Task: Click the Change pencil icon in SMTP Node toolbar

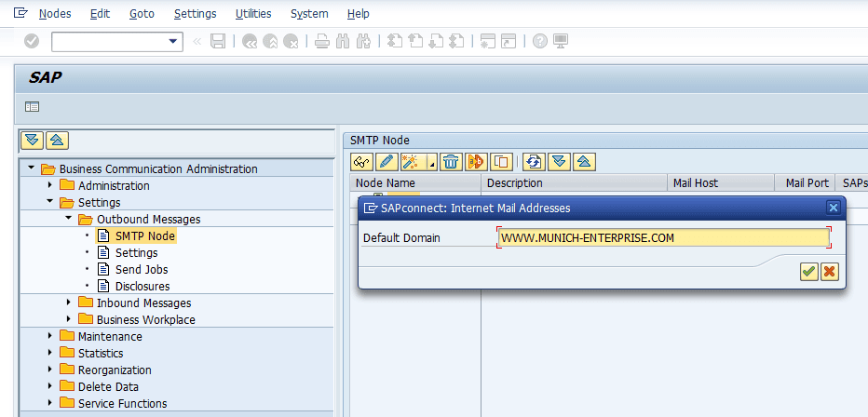Action: [x=387, y=161]
